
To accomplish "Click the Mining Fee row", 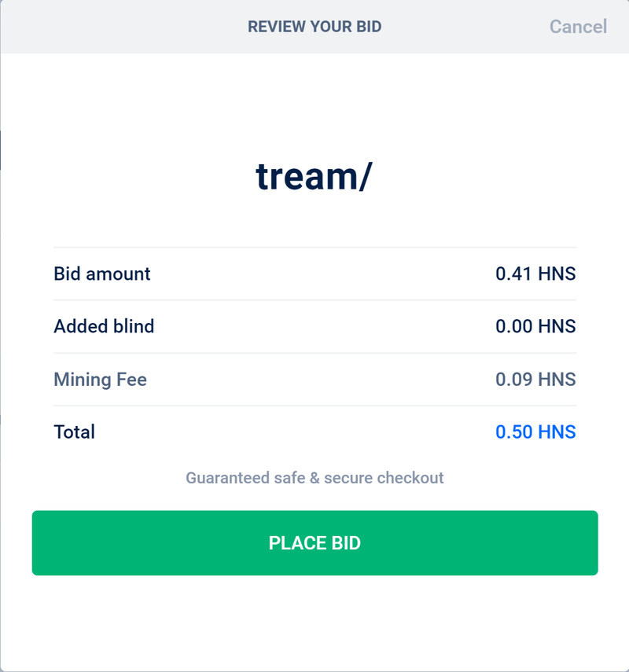I will pyautogui.click(x=314, y=379).
